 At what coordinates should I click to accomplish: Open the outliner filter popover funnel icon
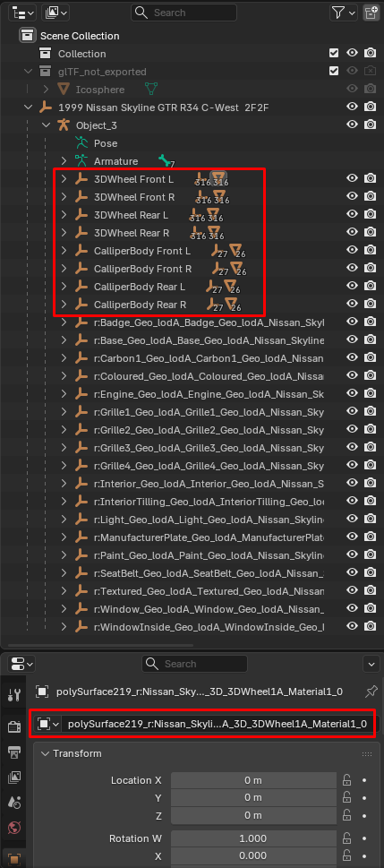tap(343, 13)
